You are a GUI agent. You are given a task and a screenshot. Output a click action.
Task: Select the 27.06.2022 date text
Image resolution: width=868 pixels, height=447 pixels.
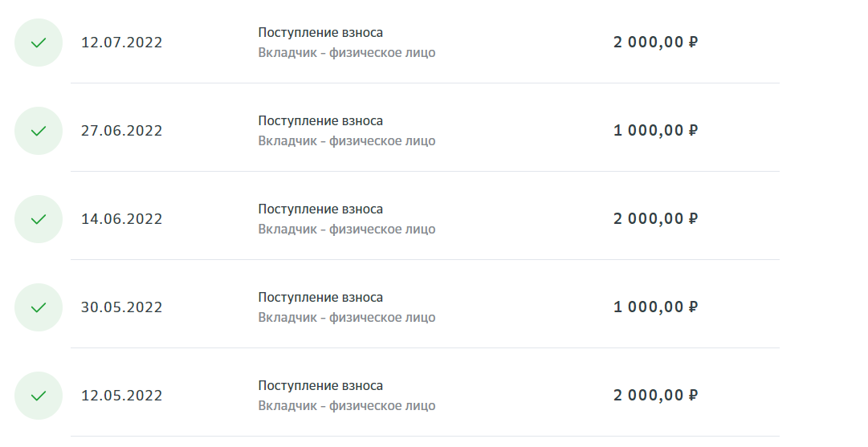(x=122, y=131)
